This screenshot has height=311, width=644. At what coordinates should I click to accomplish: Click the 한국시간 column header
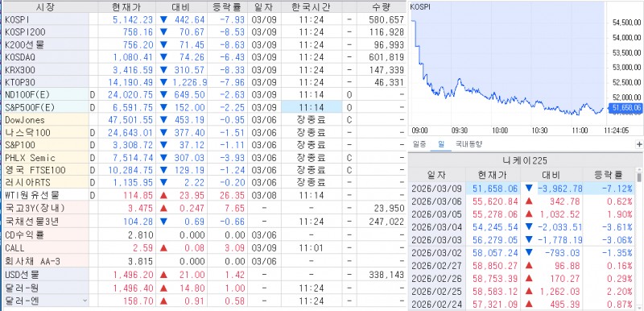point(311,6)
